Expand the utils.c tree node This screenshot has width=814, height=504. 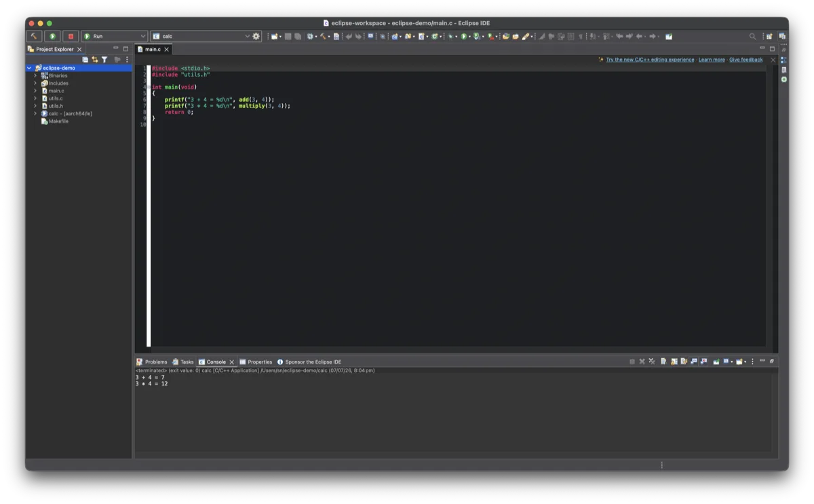click(35, 98)
